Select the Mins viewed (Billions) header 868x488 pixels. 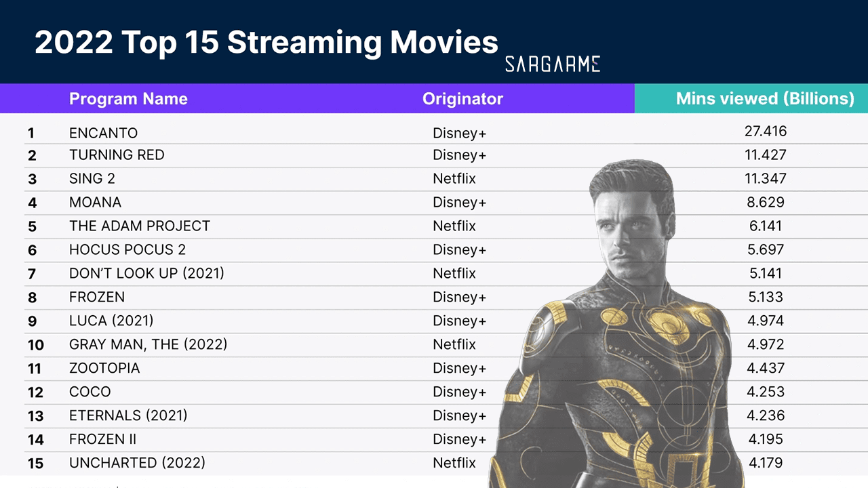765,99
